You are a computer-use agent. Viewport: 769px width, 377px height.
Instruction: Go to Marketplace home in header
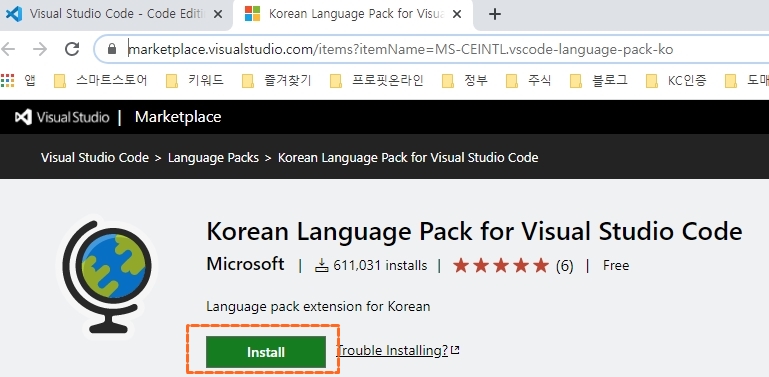pos(178,117)
